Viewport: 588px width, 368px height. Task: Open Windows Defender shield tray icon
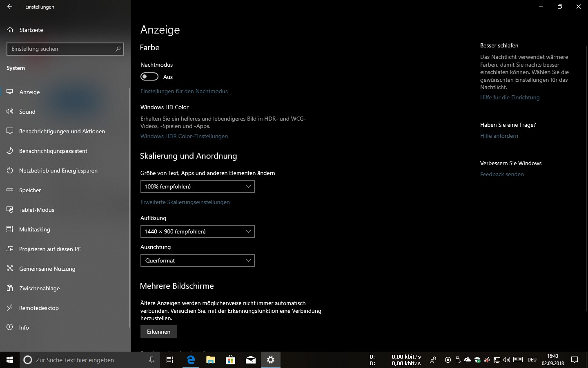click(x=477, y=360)
